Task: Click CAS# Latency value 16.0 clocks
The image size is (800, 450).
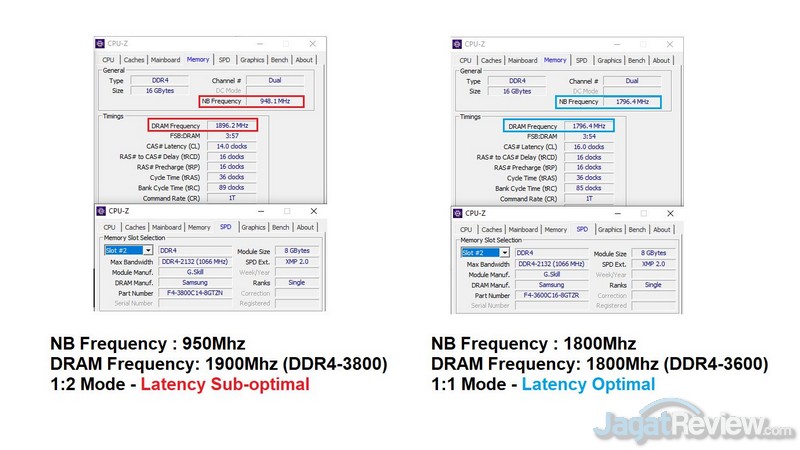Action: (x=589, y=147)
